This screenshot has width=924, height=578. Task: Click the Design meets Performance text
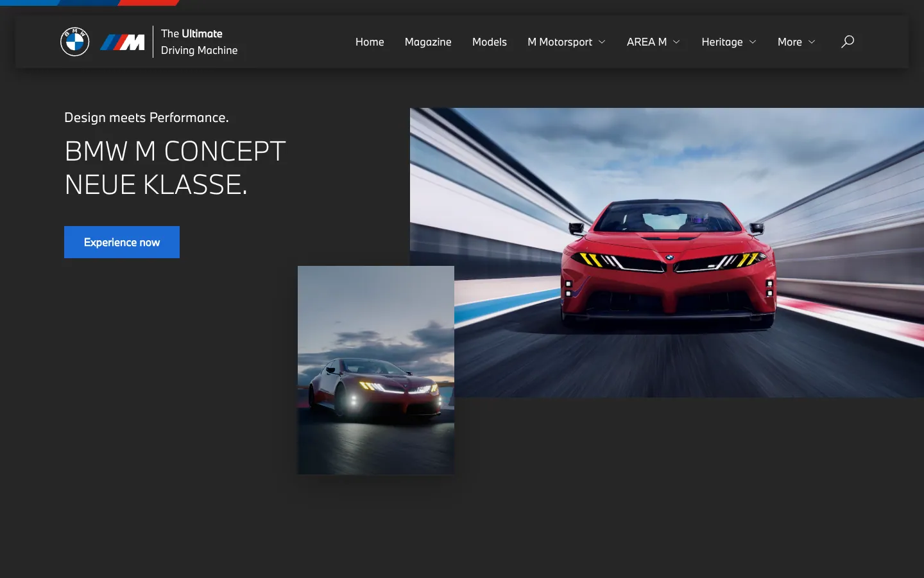tap(146, 118)
